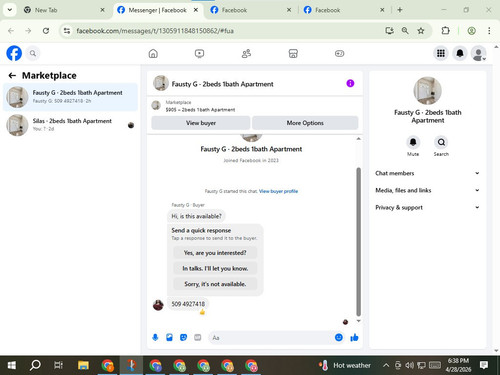
Task: Open Windows taskbar search
Action: (x=35, y=365)
